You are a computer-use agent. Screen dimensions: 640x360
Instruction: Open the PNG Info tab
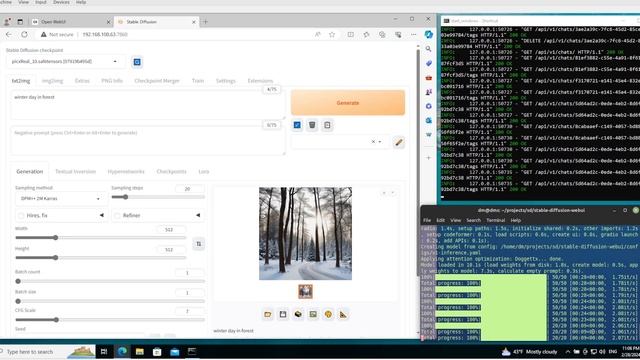[112, 81]
